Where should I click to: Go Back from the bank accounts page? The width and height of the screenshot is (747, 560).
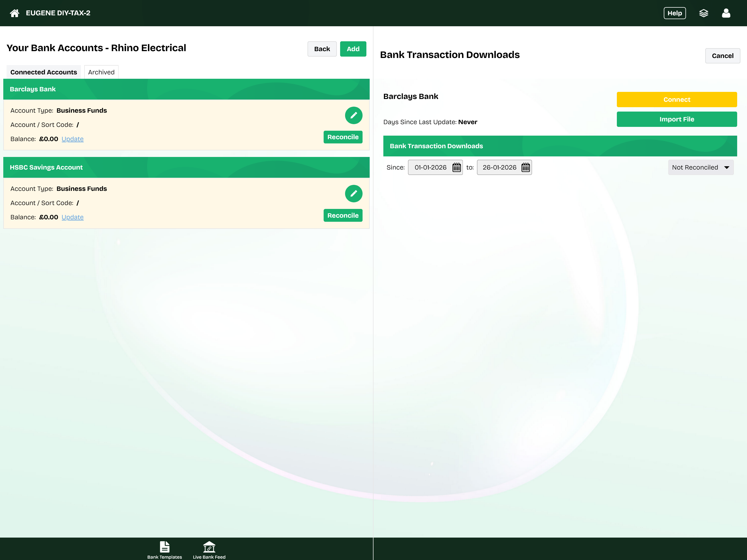tap(322, 49)
